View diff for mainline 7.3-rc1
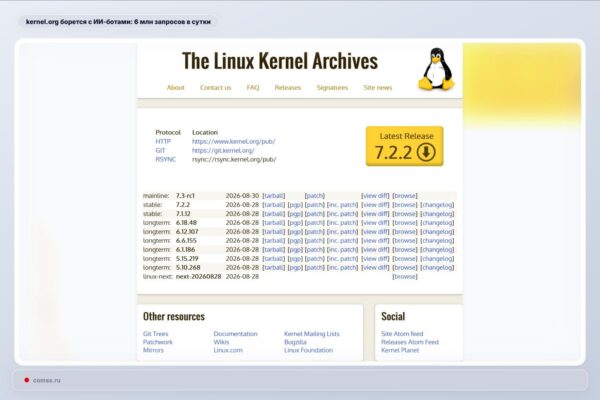The width and height of the screenshot is (600, 400). pyautogui.click(x=375, y=196)
